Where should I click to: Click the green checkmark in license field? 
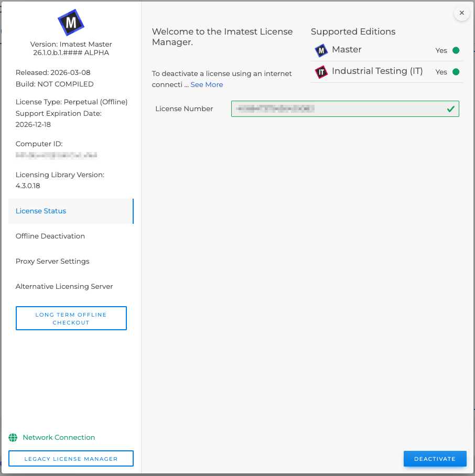pyautogui.click(x=450, y=109)
